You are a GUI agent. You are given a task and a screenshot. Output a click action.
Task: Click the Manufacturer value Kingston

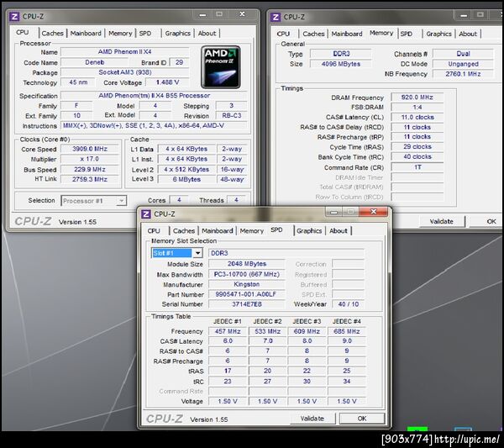246,284
